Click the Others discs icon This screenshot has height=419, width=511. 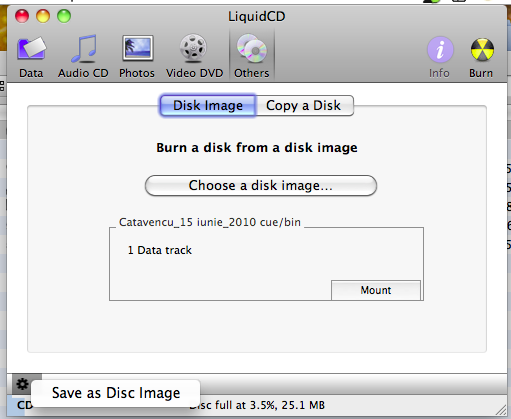(252, 49)
